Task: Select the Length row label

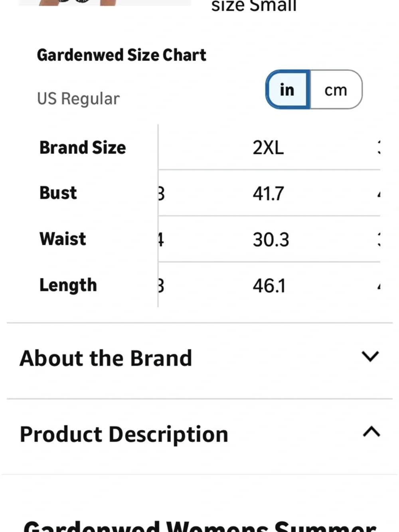Action: 68,285
